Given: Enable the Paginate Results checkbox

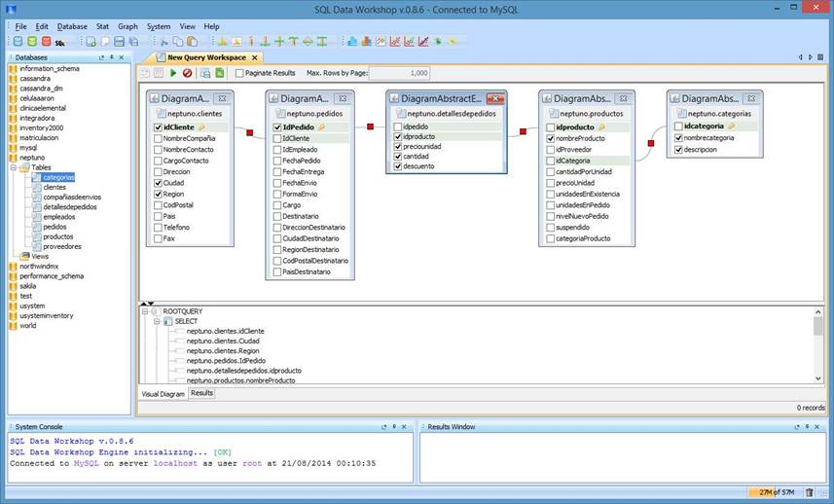Looking at the screenshot, I should (x=239, y=73).
